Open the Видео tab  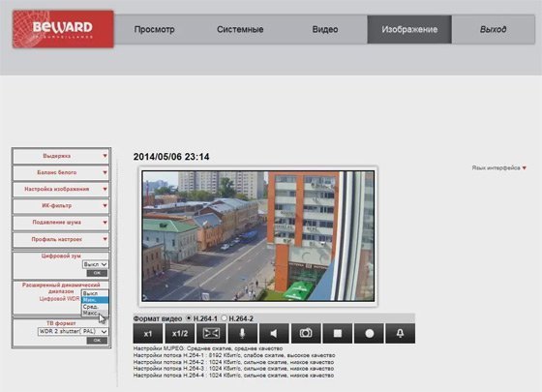tap(325, 29)
